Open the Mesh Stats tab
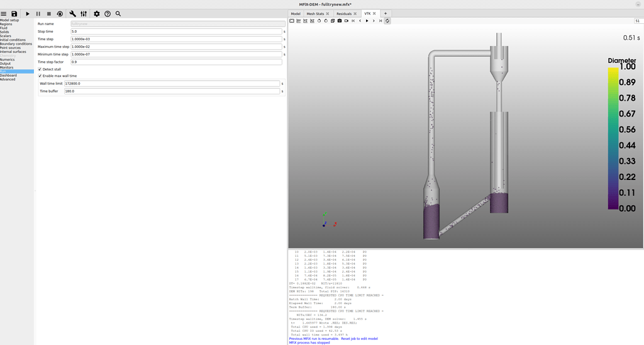 tap(315, 13)
